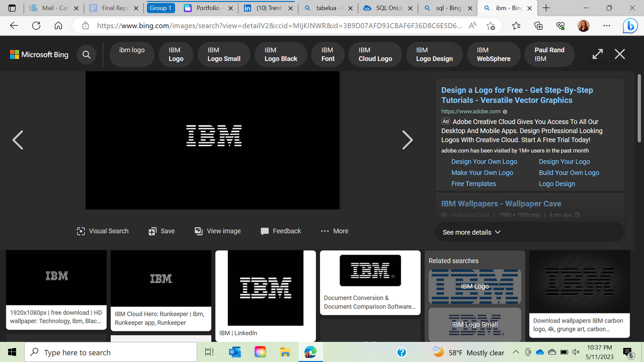Viewport: 644px width, 362px height.
Task: Select related search 'IBM Logo'
Action: click(x=475, y=287)
